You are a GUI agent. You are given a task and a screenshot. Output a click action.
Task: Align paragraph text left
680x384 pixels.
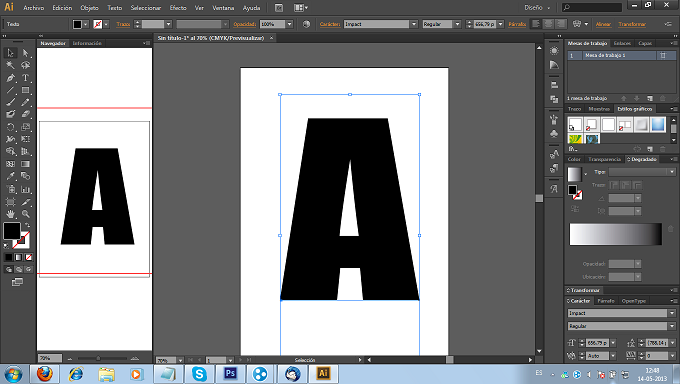(x=536, y=24)
